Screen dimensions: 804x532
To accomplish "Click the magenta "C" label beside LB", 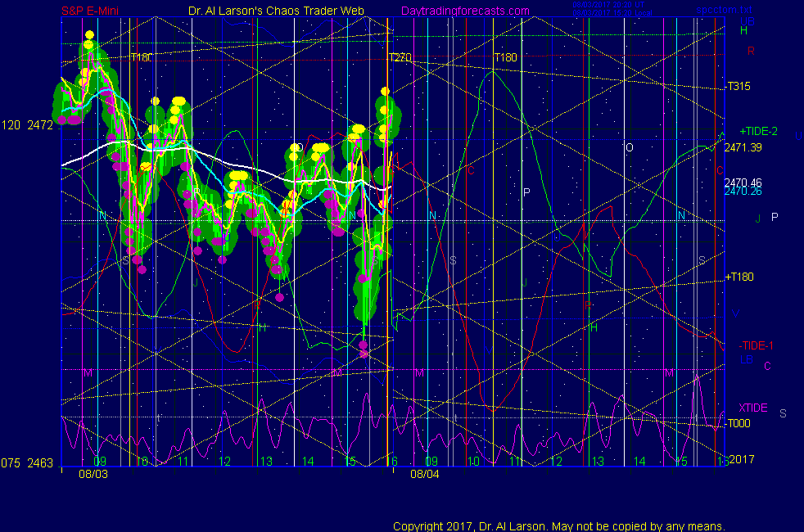I will 768,366.
